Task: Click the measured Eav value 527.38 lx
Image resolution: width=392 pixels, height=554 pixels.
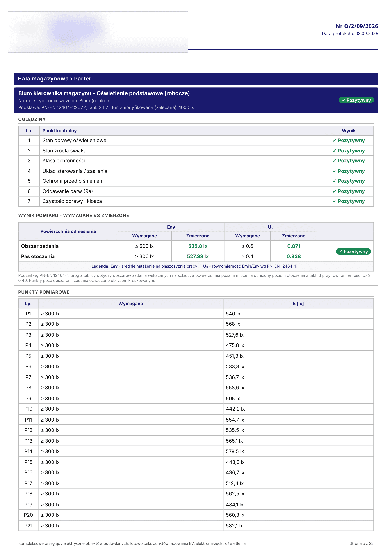Action: click(x=198, y=256)
